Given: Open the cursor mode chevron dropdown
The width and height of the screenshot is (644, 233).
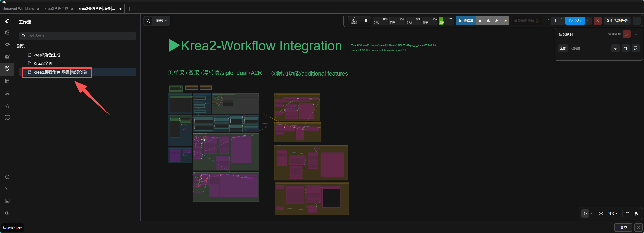Looking at the screenshot, I should click(x=592, y=214).
